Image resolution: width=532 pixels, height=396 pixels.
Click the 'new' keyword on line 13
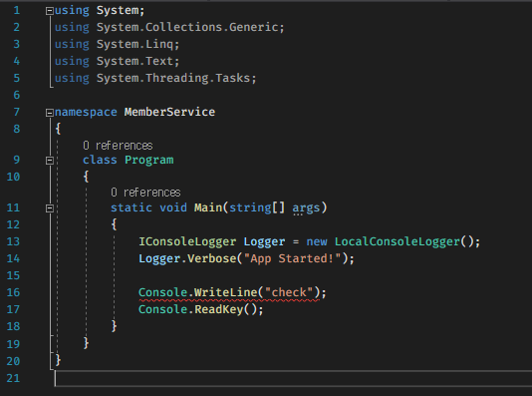coord(317,241)
